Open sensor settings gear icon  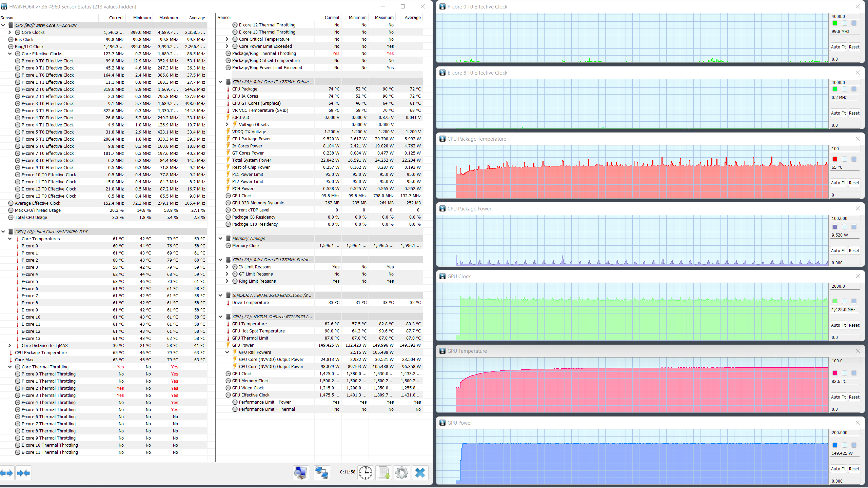tap(402, 473)
